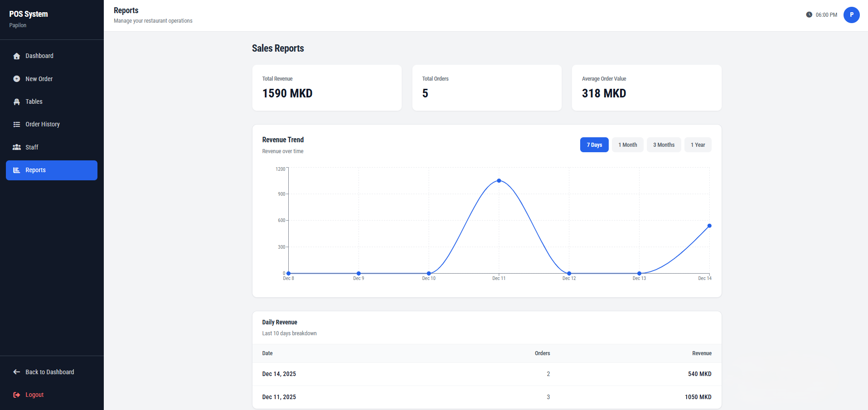The image size is (868, 410).
Task: Click the Order History list icon
Action: pos(17,125)
